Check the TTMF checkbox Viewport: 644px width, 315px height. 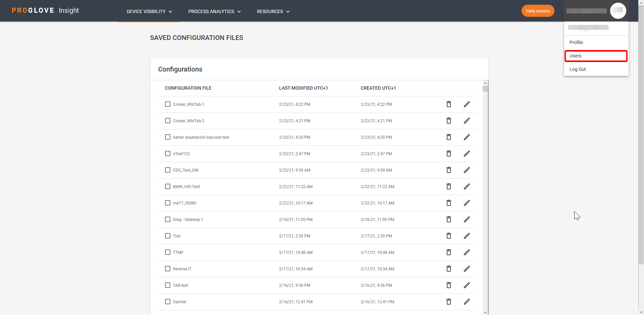[x=168, y=252]
